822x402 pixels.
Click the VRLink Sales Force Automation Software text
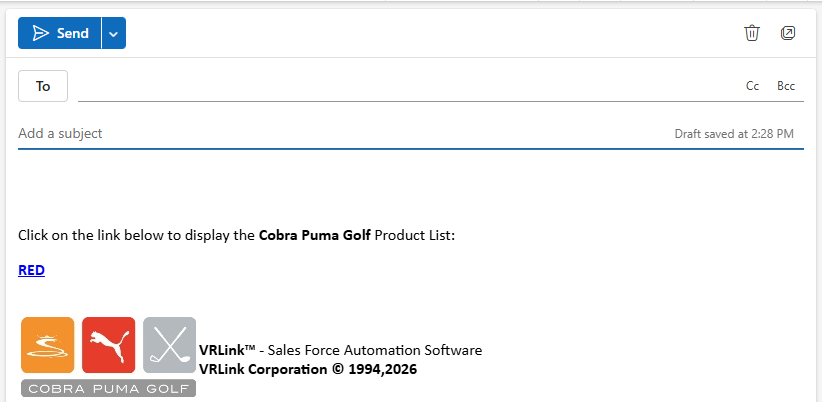point(340,350)
